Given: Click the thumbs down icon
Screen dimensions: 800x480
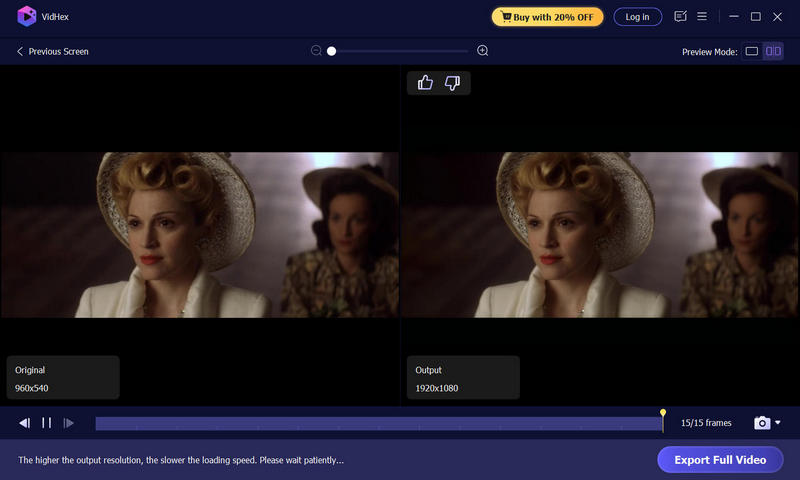Looking at the screenshot, I should pyautogui.click(x=452, y=83).
